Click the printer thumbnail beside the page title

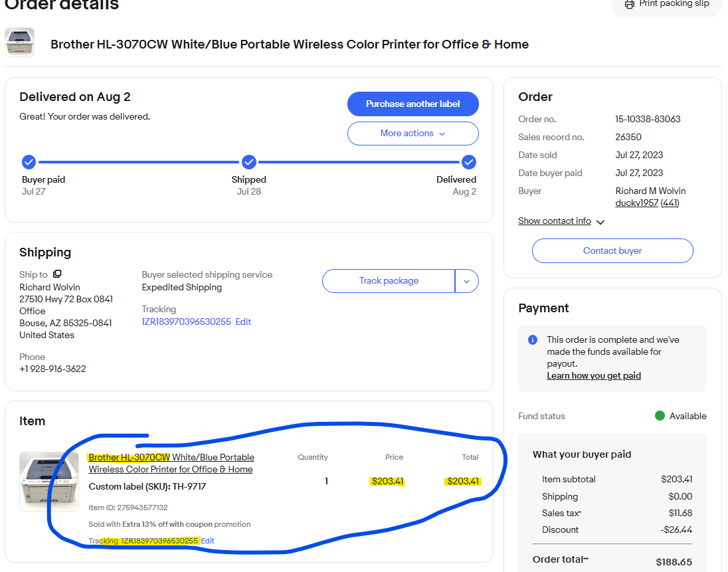(x=19, y=43)
